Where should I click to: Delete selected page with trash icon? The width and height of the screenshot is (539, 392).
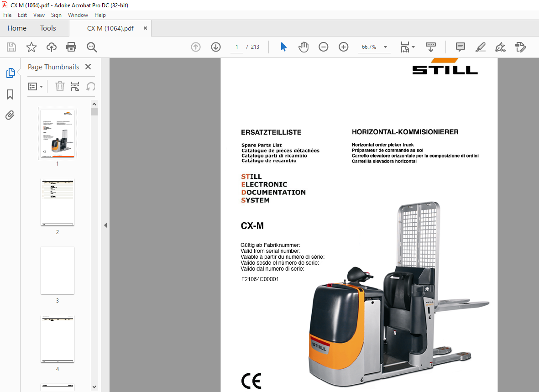click(60, 86)
